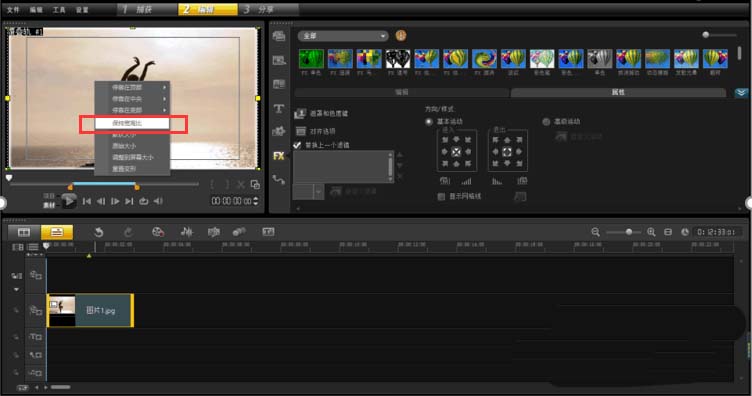Zoom out the timeline with the minus magnifier
The image size is (752, 396).
(596, 232)
